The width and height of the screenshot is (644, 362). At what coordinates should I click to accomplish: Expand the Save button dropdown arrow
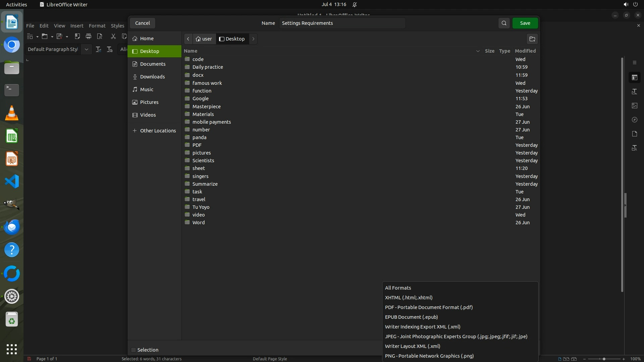pos(67,37)
